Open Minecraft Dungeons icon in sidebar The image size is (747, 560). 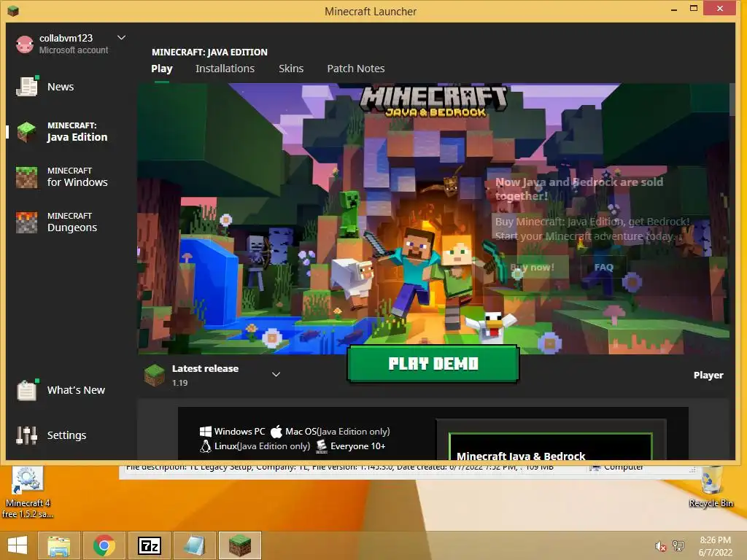[27, 222]
